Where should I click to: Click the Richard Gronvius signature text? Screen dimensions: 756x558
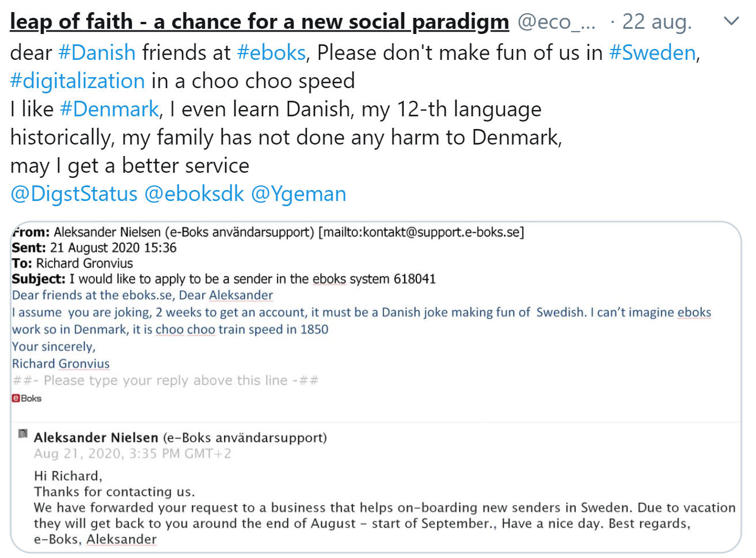click(60, 364)
